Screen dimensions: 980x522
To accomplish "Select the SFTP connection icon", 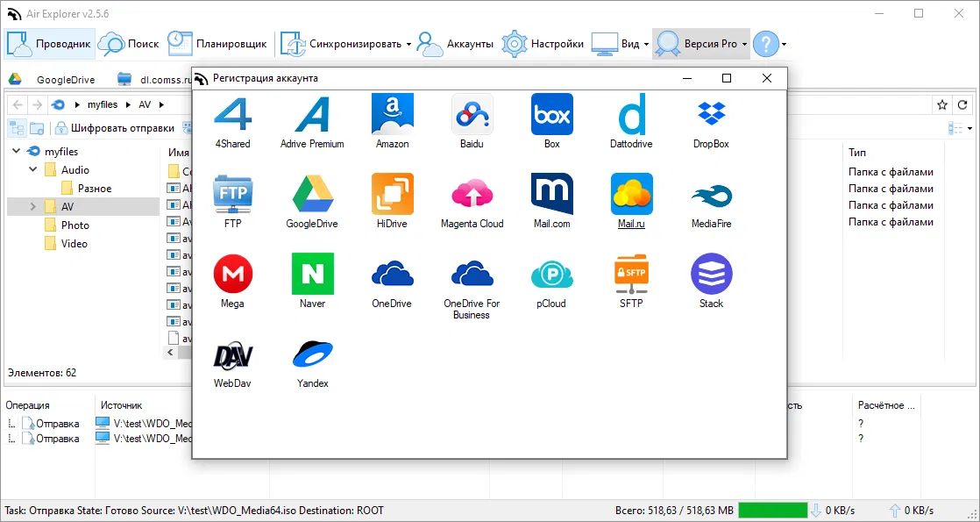I will click(631, 274).
